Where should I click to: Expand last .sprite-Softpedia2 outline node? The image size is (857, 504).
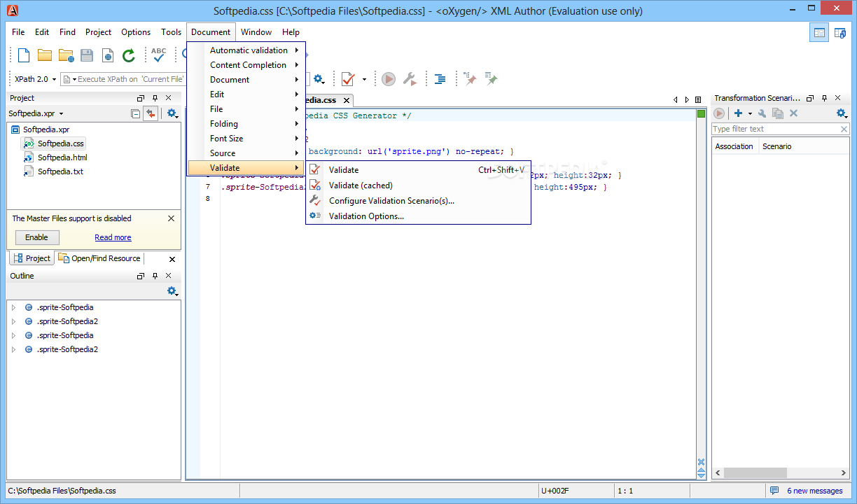click(13, 349)
